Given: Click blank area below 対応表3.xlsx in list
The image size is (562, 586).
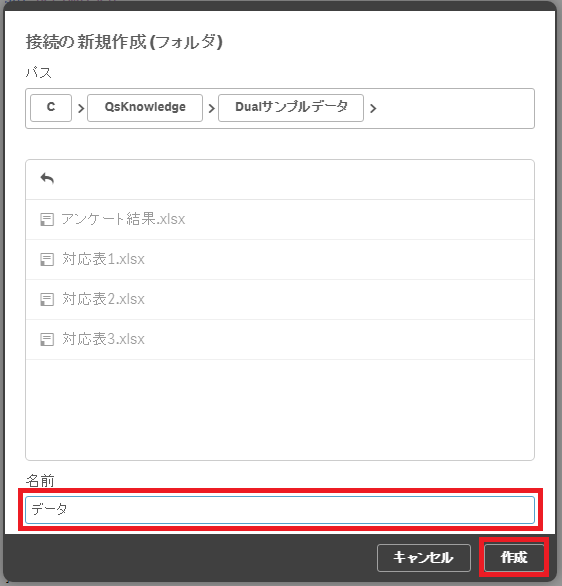Looking at the screenshot, I should click(x=280, y=409).
